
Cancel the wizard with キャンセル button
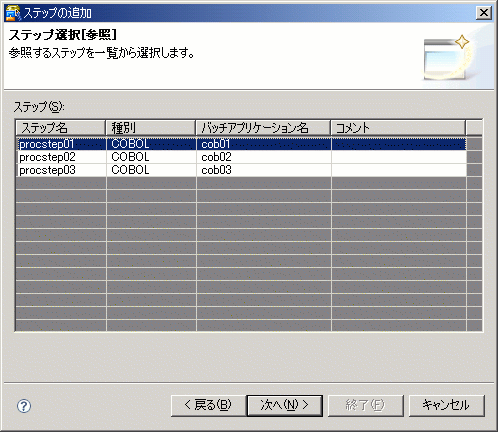click(x=446, y=406)
